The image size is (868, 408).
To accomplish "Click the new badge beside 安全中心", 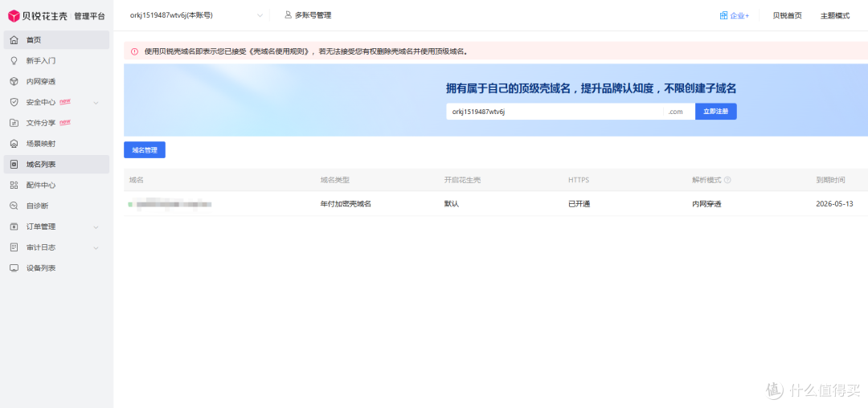I will pos(65,101).
